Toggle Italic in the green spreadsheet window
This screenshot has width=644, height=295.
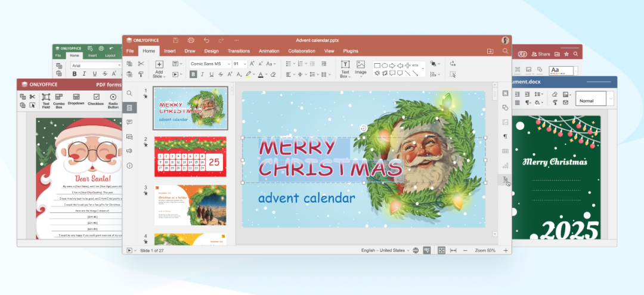(x=84, y=74)
